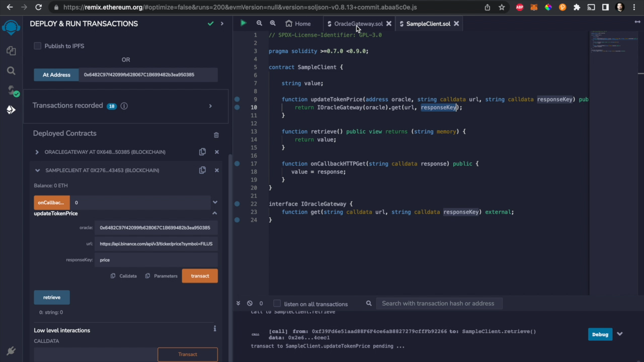Clear the terminal console icon
This screenshot has width=644, height=362.
tap(250, 303)
